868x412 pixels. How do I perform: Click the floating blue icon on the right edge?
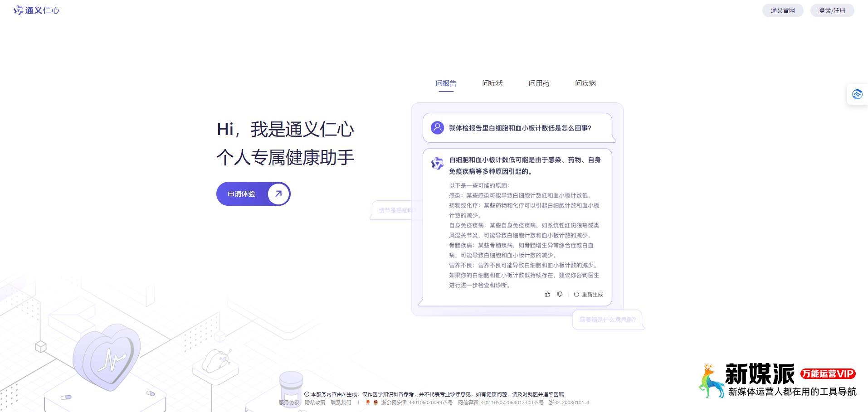[x=857, y=94]
